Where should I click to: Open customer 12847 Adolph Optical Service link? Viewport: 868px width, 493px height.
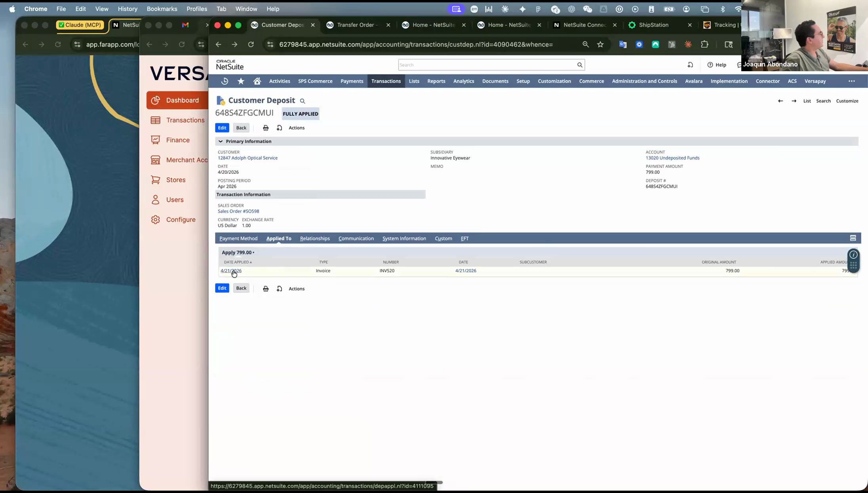point(247,158)
